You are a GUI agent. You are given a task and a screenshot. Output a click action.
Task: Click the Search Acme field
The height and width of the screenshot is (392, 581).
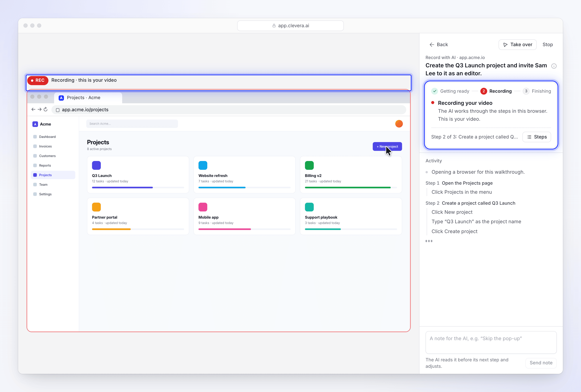point(132,124)
